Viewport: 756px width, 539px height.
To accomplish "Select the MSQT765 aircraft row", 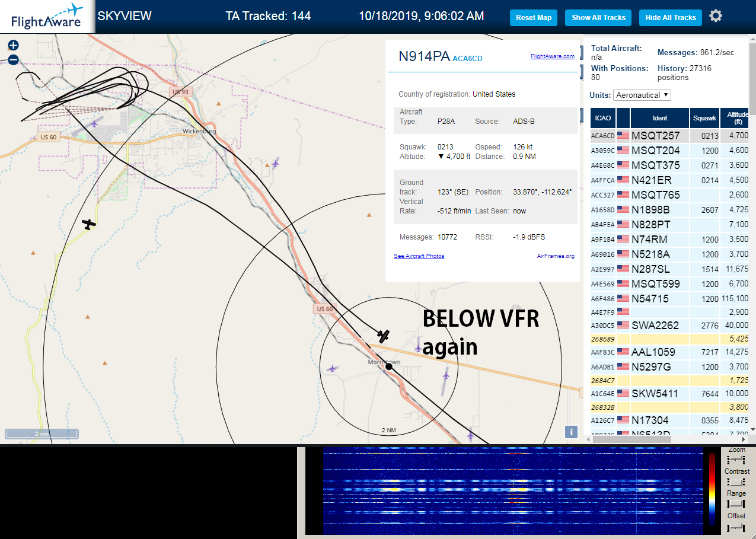I will coord(670,195).
